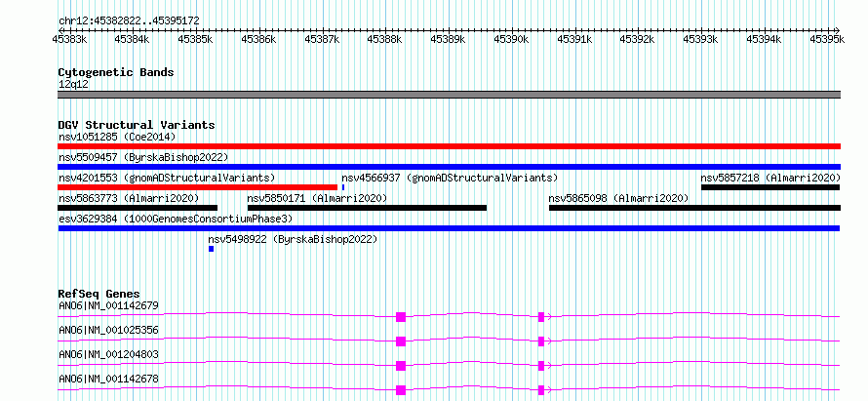Click the chr12:45382822..45395172 coordinate label
This screenshot has width=868, height=401.
coord(129,20)
